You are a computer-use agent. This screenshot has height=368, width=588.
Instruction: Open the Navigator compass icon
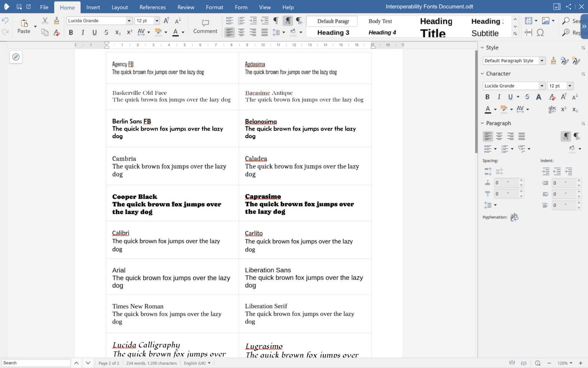16,57
